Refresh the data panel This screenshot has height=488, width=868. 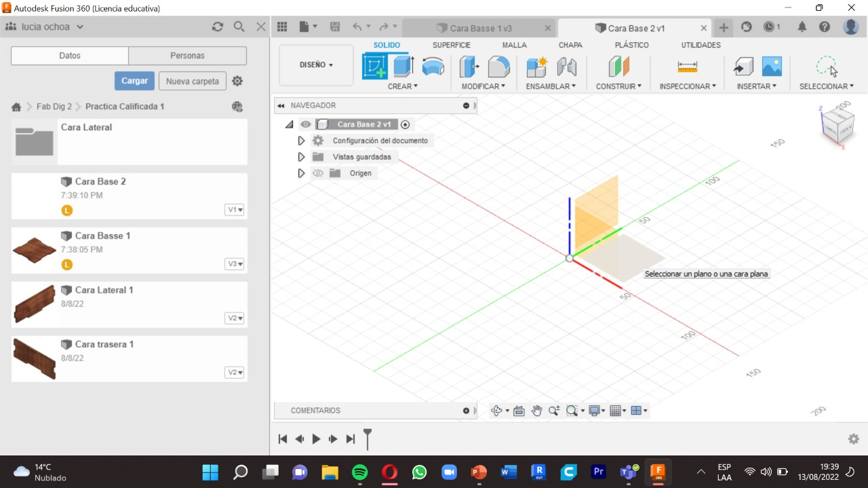point(218,26)
